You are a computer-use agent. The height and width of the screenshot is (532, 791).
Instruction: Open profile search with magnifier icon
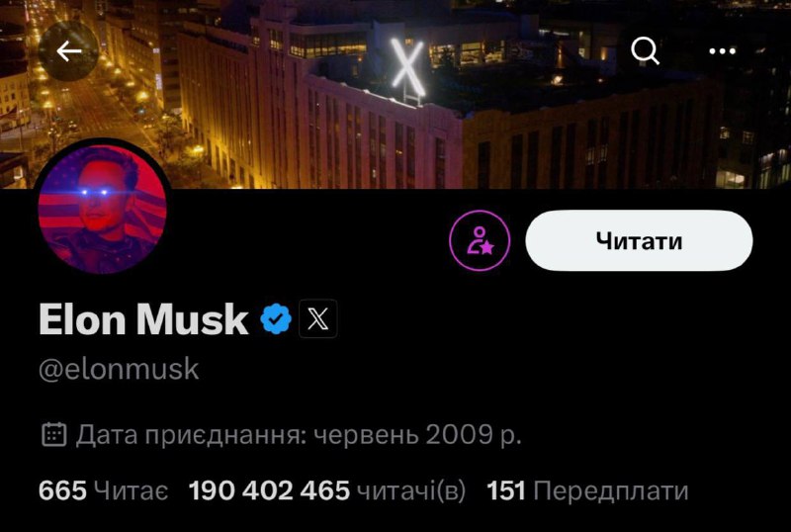(x=645, y=51)
